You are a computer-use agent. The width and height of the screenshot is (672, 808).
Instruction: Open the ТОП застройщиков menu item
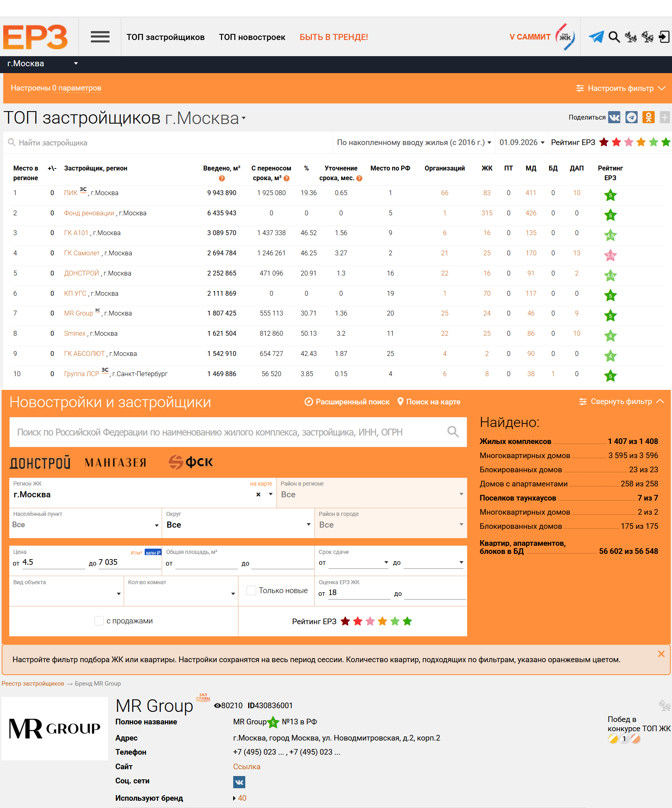166,37
